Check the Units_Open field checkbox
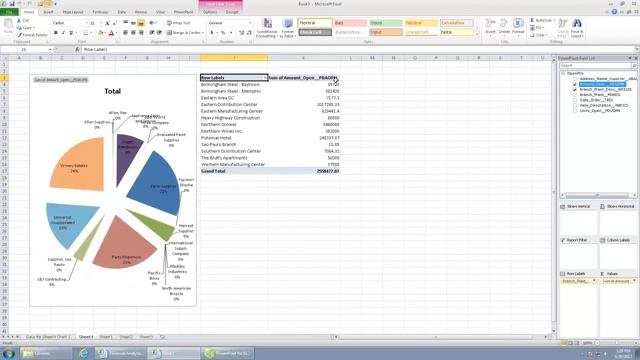The image size is (640, 360). (575, 111)
